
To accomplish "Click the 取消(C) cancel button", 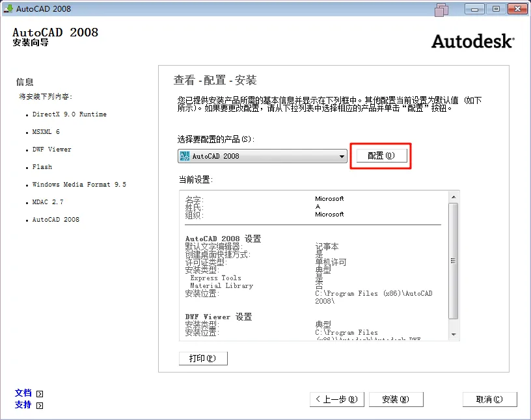I will coord(490,399).
